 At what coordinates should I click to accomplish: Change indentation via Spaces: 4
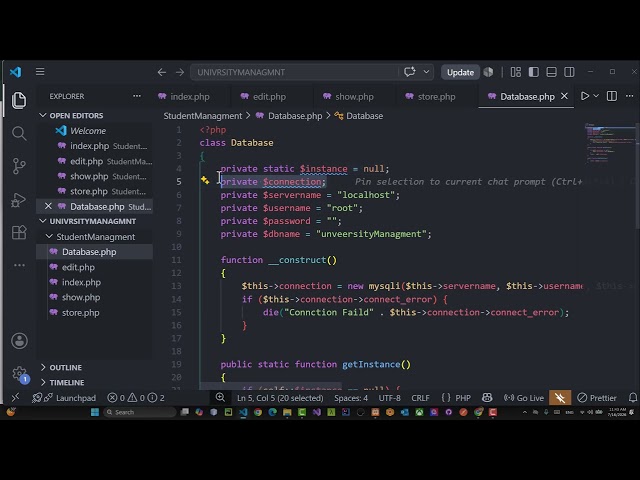click(351, 398)
